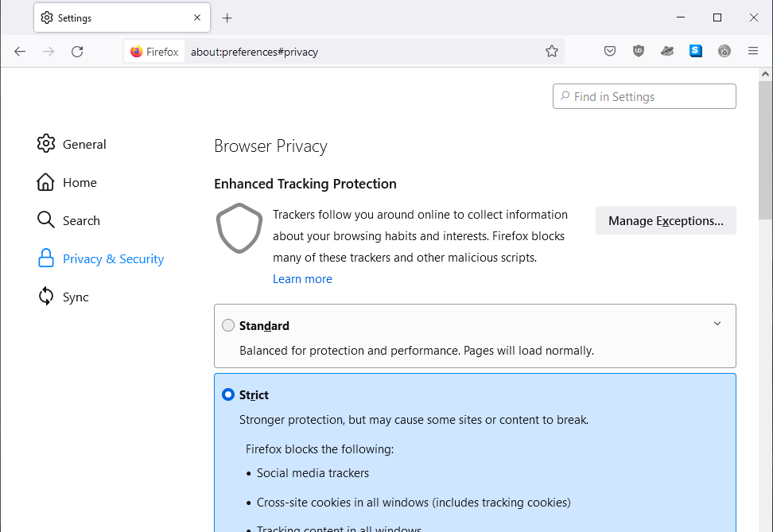Click the Find in Settings search field
773x532 pixels.
point(644,96)
